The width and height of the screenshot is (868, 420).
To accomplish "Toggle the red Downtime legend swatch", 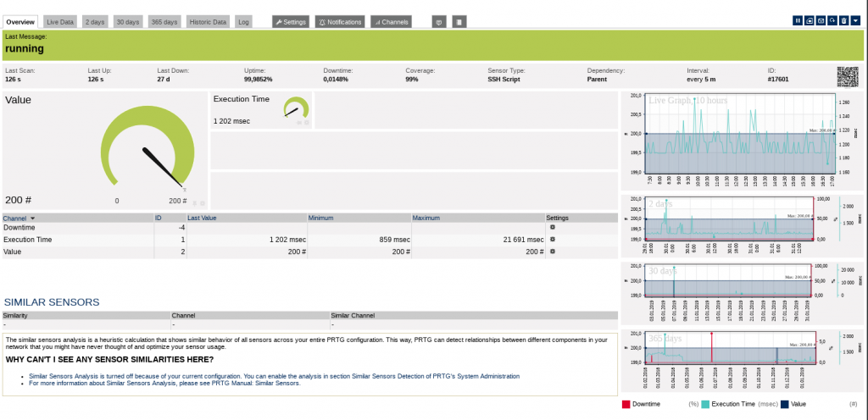I will pos(626,404).
